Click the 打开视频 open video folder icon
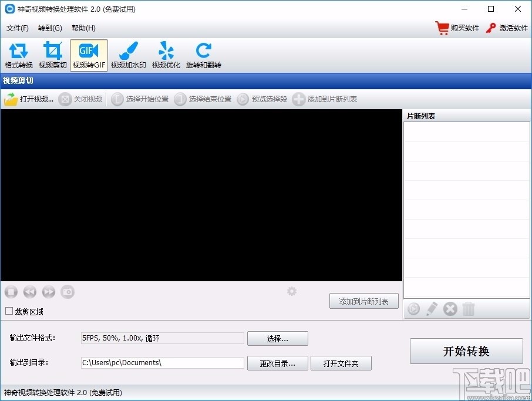The height and width of the screenshot is (401, 532). click(11, 99)
